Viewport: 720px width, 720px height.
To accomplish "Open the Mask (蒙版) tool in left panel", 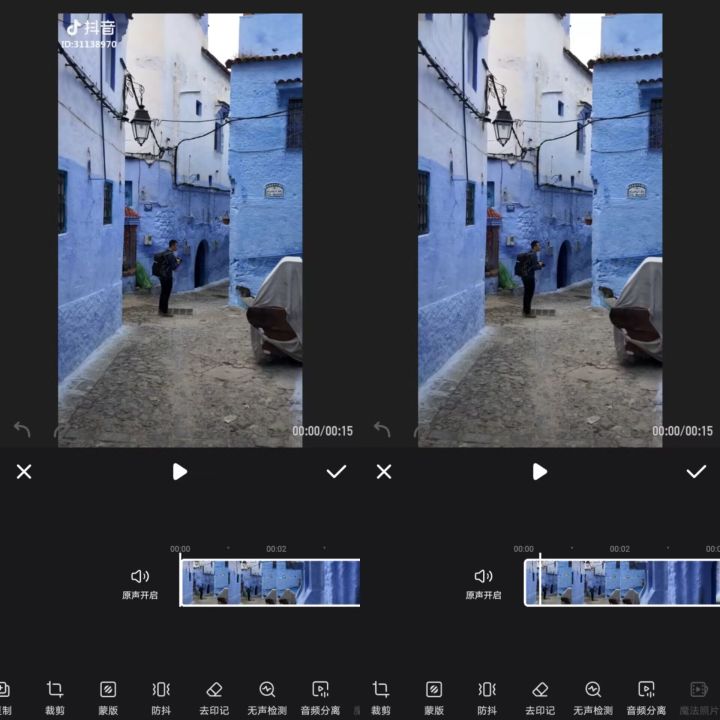I will tap(108, 695).
